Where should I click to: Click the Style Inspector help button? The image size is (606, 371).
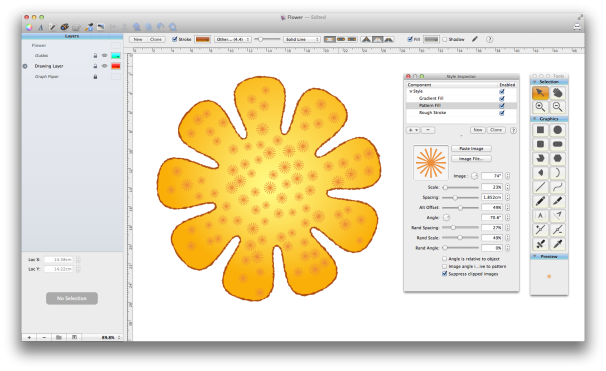click(x=513, y=130)
